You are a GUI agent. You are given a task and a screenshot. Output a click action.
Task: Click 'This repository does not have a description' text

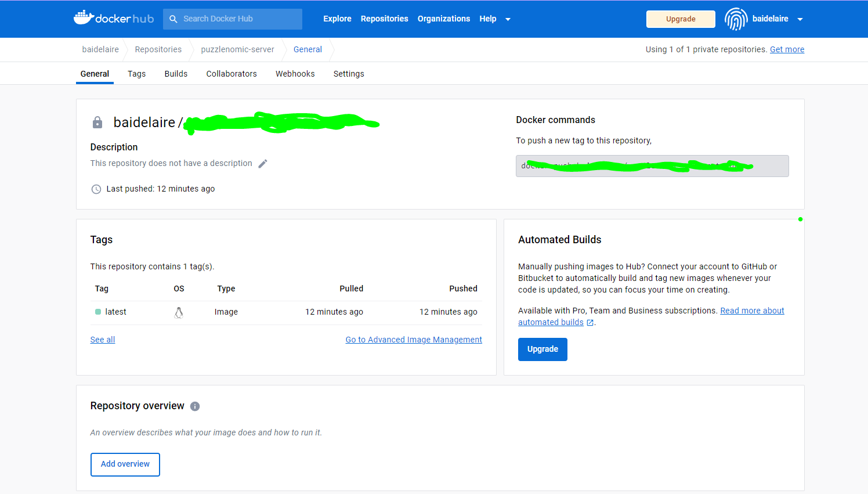coord(171,164)
